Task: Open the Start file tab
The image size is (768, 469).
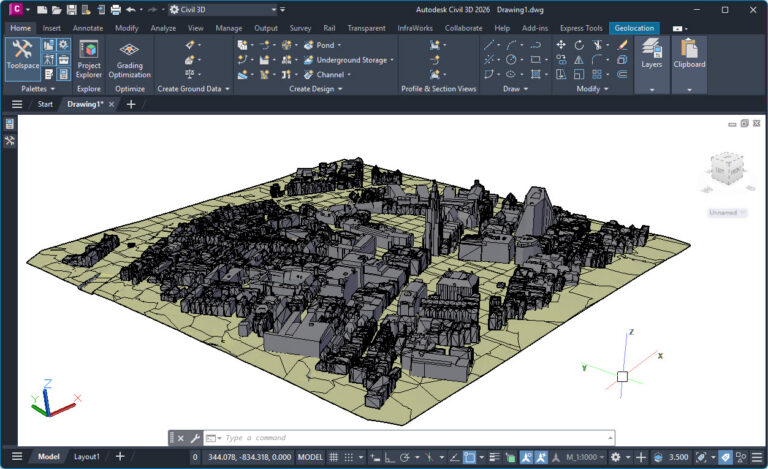Action: click(x=45, y=104)
